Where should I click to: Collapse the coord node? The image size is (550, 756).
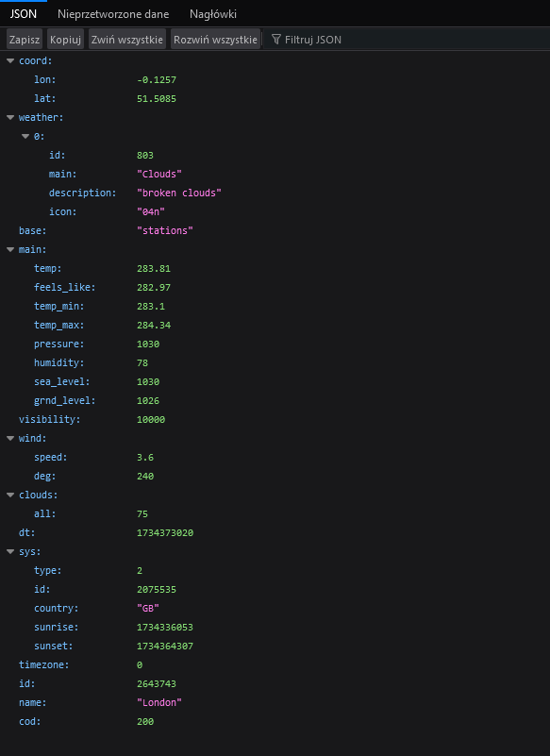pyautogui.click(x=10, y=60)
